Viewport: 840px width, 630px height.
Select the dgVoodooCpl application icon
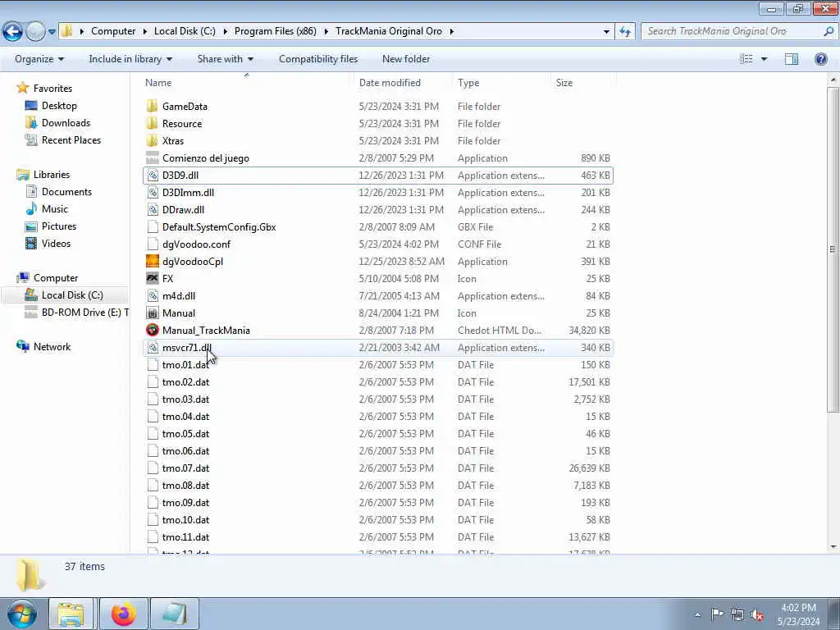(152, 262)
